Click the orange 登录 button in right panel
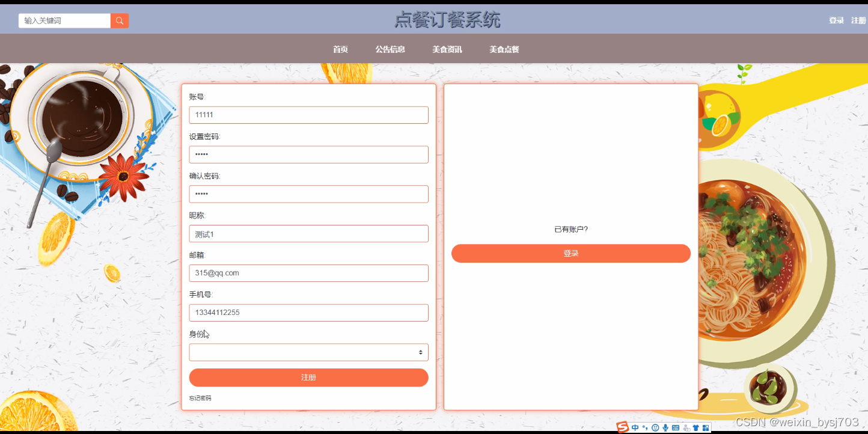 pos(571,253)
